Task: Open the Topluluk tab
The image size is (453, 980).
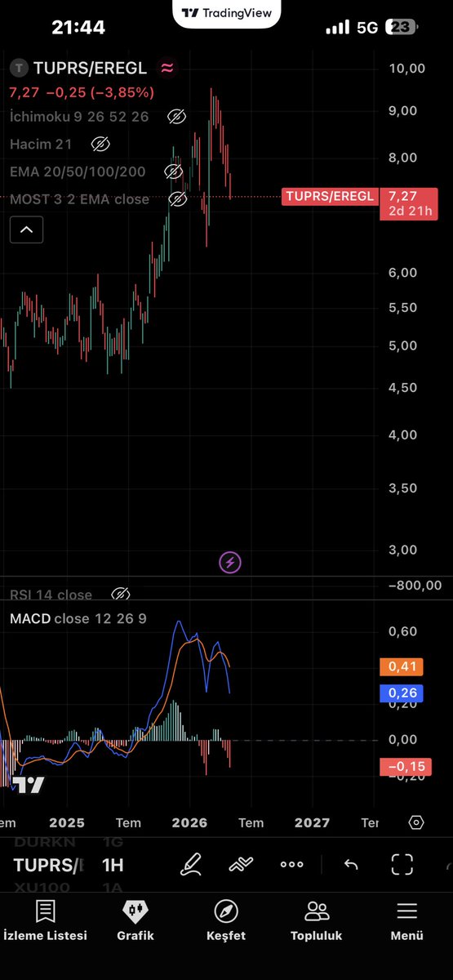Action: coord(317,921)
